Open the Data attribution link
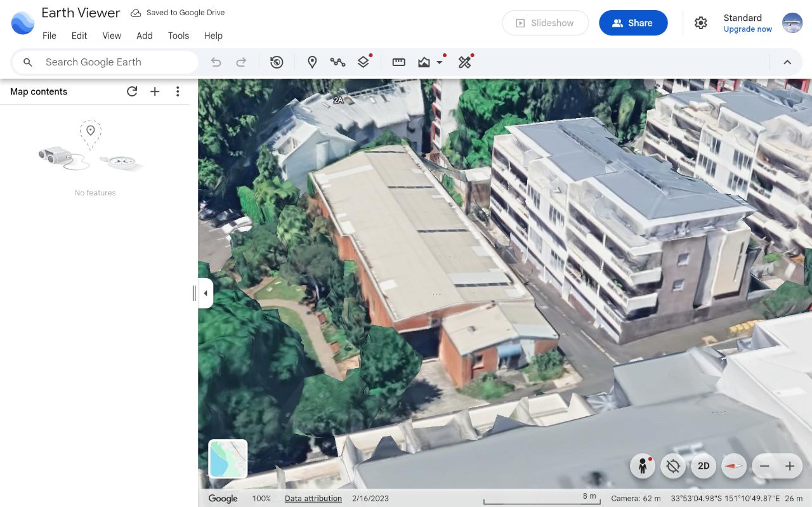812x507 pixels. 313,499
